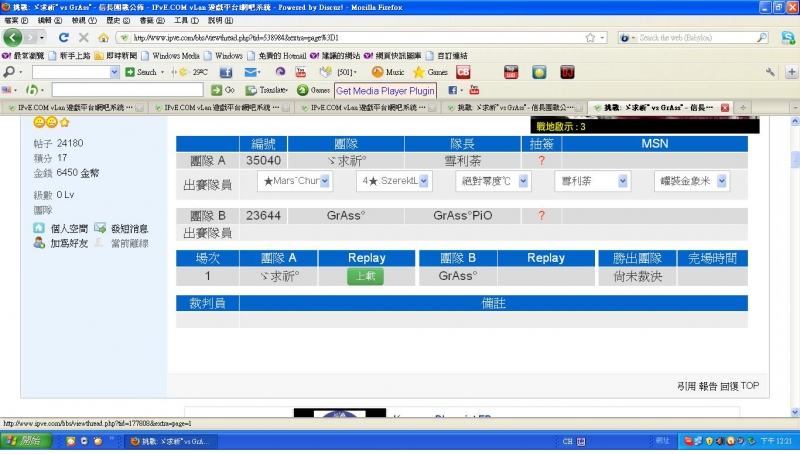Click the Windows 開始 Start button
800x454 pixels.
pyautogui.click(x=26, y=441)
